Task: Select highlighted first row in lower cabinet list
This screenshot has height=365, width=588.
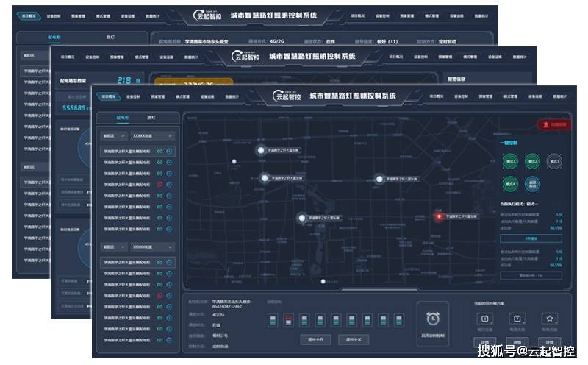Action: (137, 263)
